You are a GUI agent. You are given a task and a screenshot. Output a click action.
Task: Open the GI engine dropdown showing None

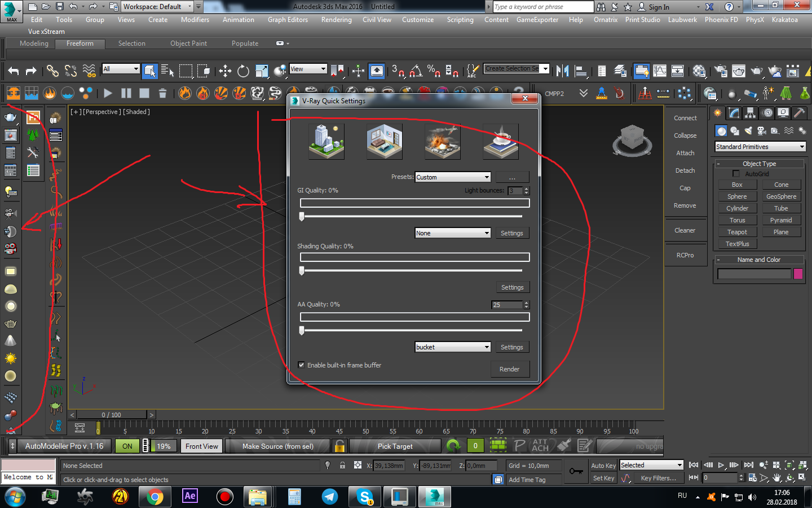453,233
